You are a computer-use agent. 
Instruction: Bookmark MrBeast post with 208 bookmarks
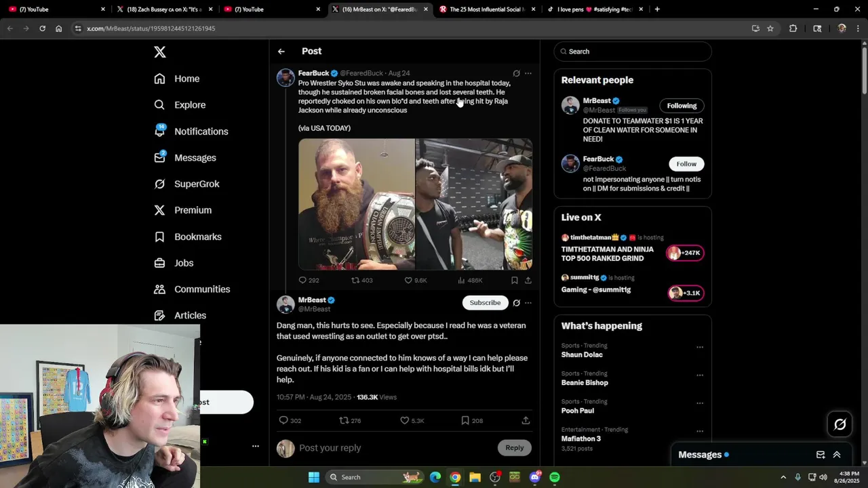472,421
